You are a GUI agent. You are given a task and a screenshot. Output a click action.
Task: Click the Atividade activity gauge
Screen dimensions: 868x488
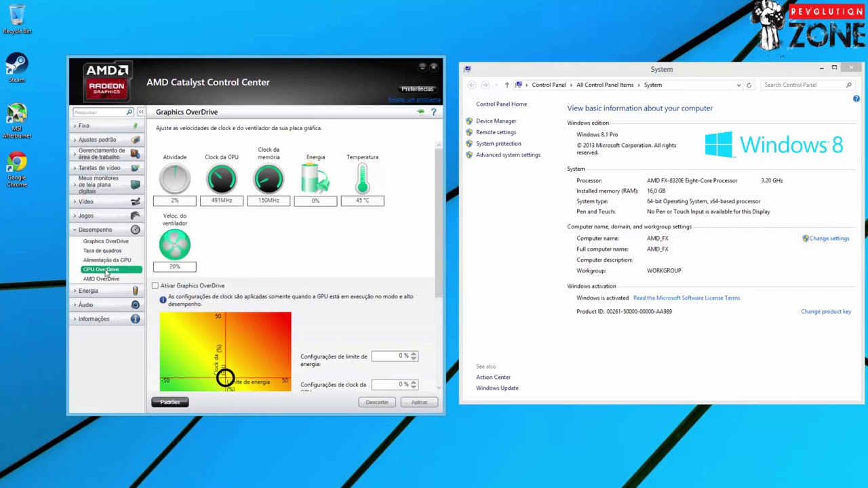[174, 179]
